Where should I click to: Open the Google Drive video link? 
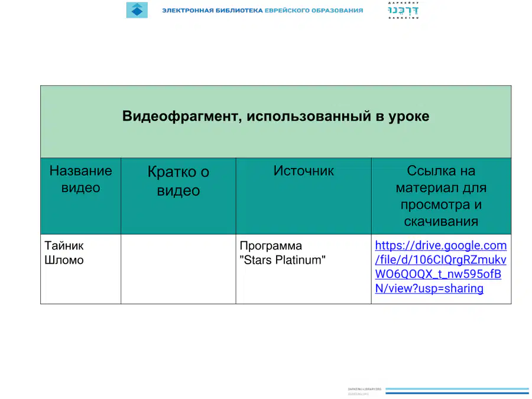tap(441, 267)
